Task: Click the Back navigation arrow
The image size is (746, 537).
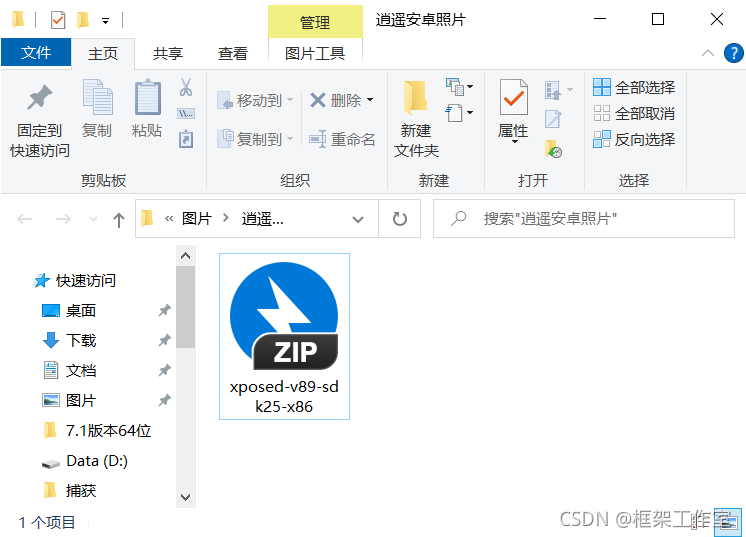Action: pyautogui.click(x=25, y=219)
